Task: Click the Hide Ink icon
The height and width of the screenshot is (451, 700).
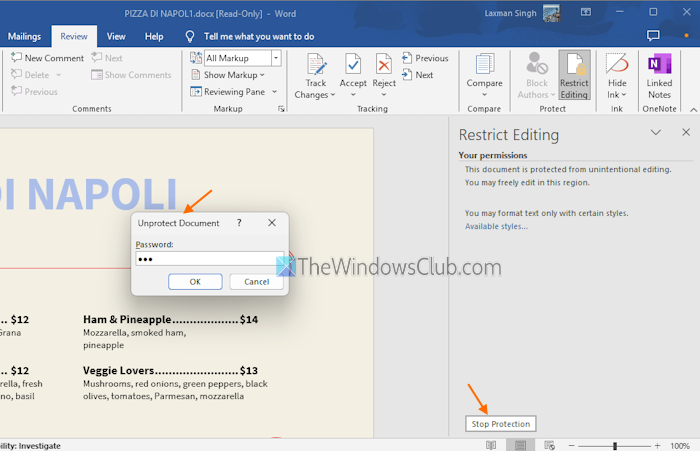Action: pyautogui.click(x=617, y=63)
